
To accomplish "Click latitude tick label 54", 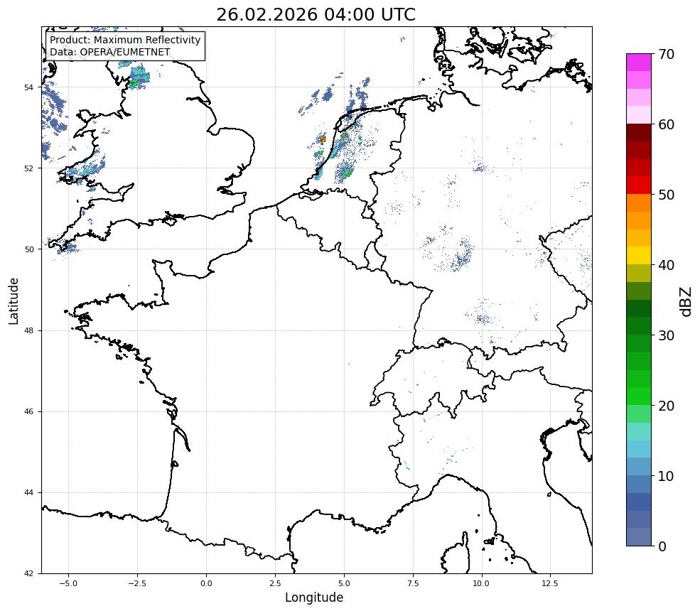I will 28,87.
